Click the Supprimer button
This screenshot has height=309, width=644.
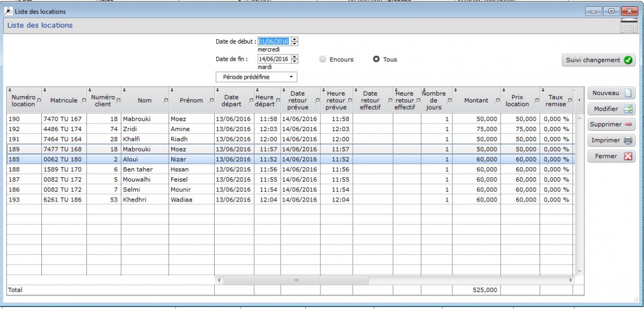coord(612,125)
